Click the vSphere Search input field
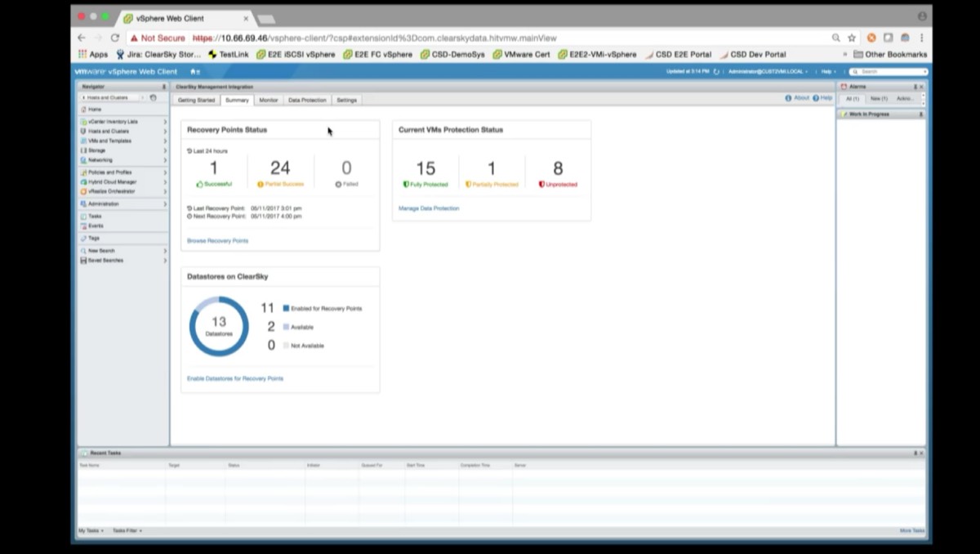This screenshot has width=980, height=554. (892, 72)
